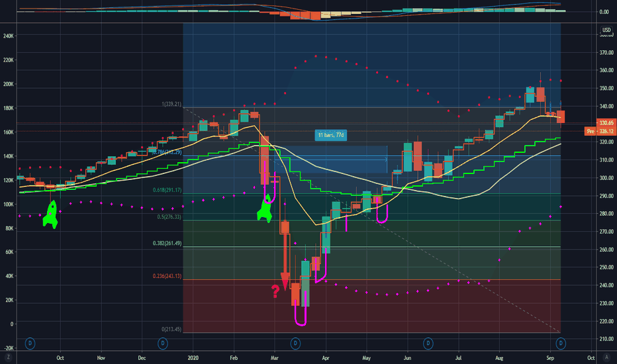Select the Fibonacci 0(213.45) level label

pyautogui.click(x=171, y=329)
